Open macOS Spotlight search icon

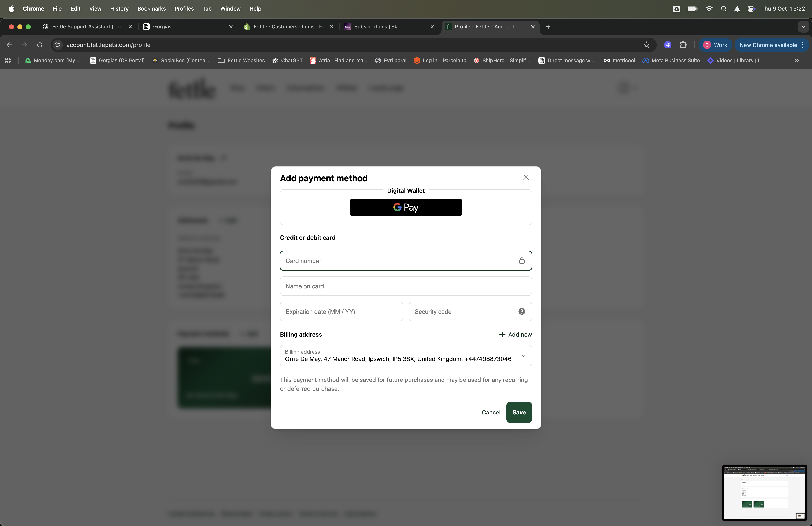click(724, 8)
